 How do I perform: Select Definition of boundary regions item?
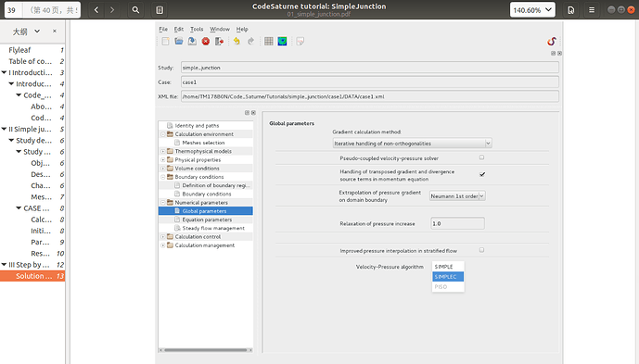216,185
